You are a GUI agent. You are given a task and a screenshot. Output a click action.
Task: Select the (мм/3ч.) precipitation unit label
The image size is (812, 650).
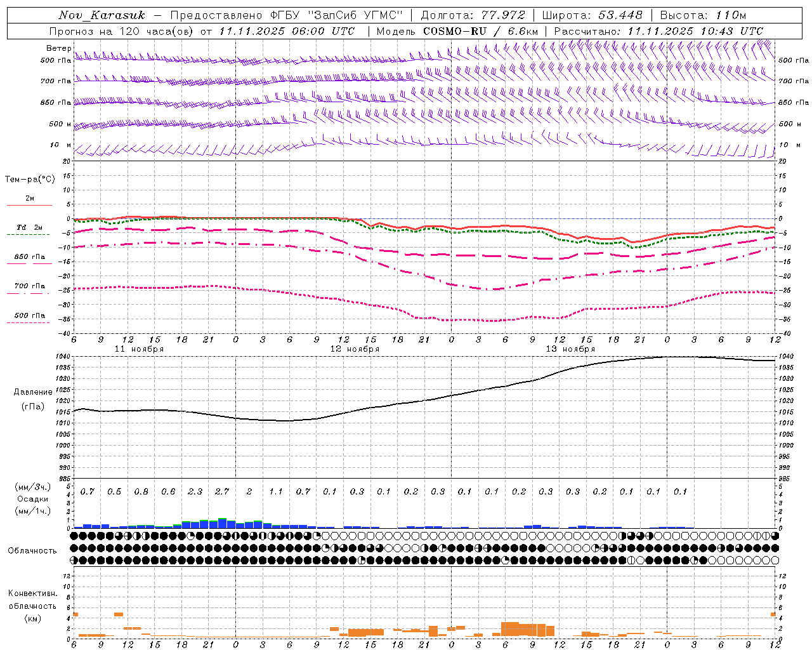click(33, 487)
